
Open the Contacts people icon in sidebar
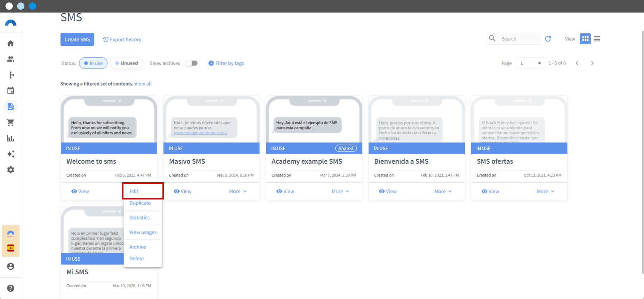coord(11,59)
